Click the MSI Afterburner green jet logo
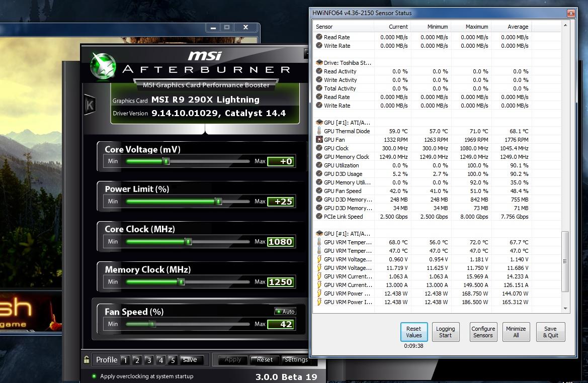This screenshot has height=383, width=588. (103, 66)
